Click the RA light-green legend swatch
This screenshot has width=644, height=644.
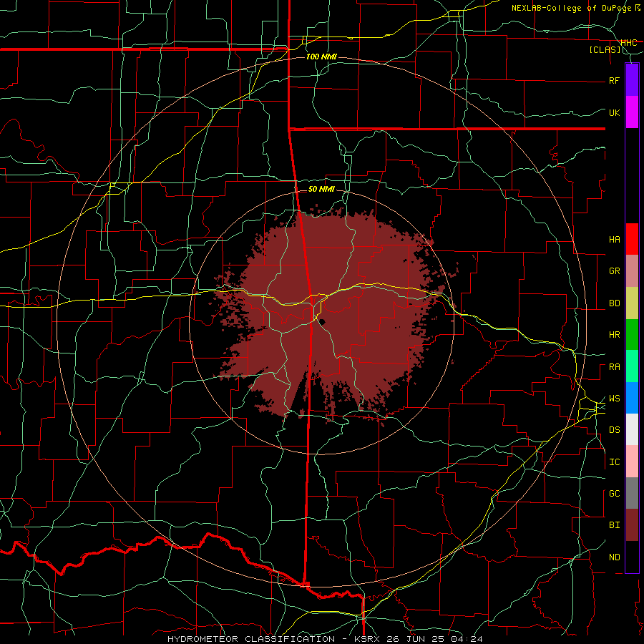(x=632, y=366)
